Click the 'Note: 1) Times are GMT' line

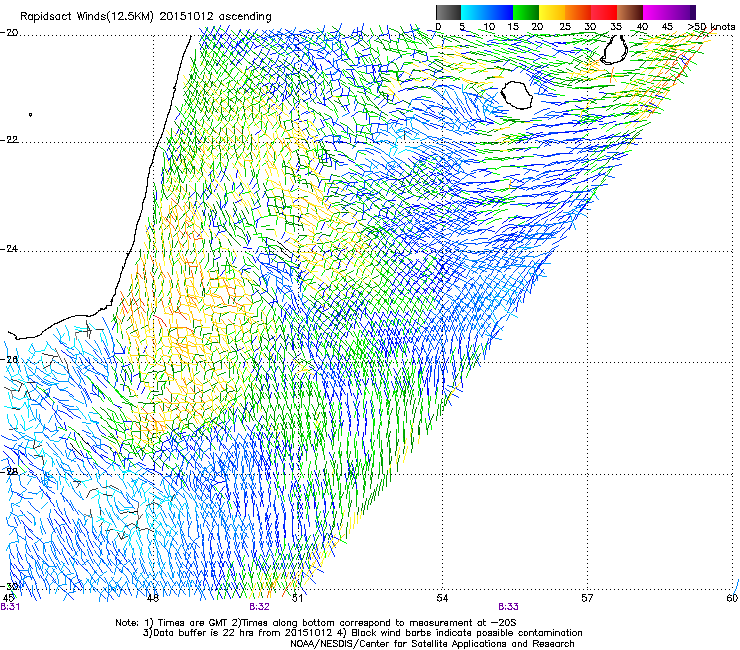pos(316,623)
